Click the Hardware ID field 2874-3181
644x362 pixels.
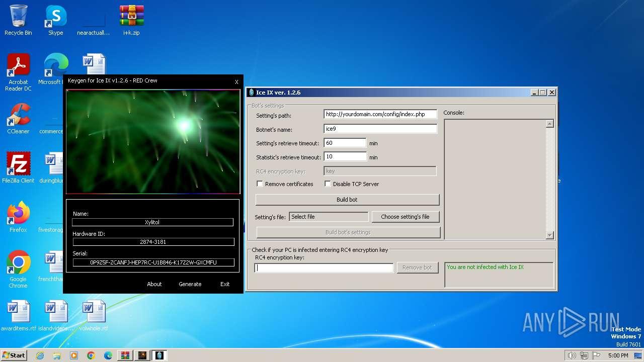pos(153,242)
